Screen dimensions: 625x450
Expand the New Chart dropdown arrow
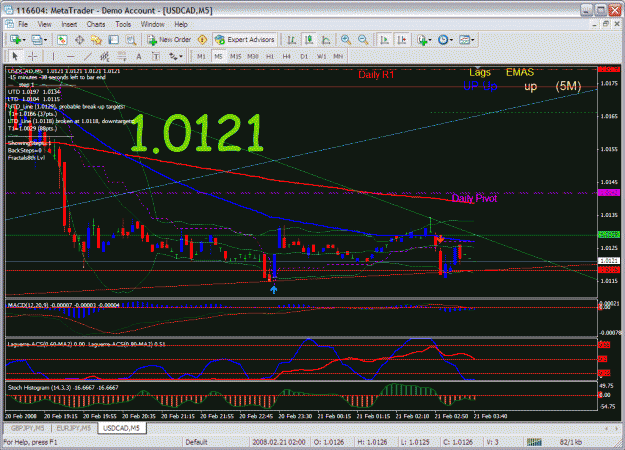(x=24, y=40)
